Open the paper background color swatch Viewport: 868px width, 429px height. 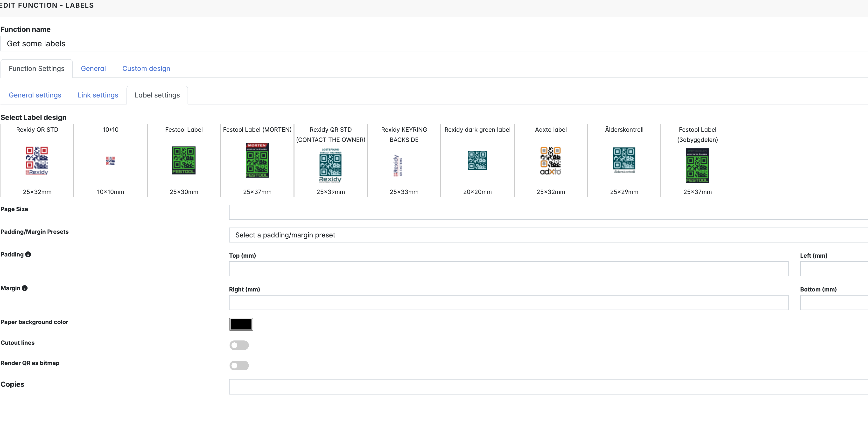[x=241, y=324]
